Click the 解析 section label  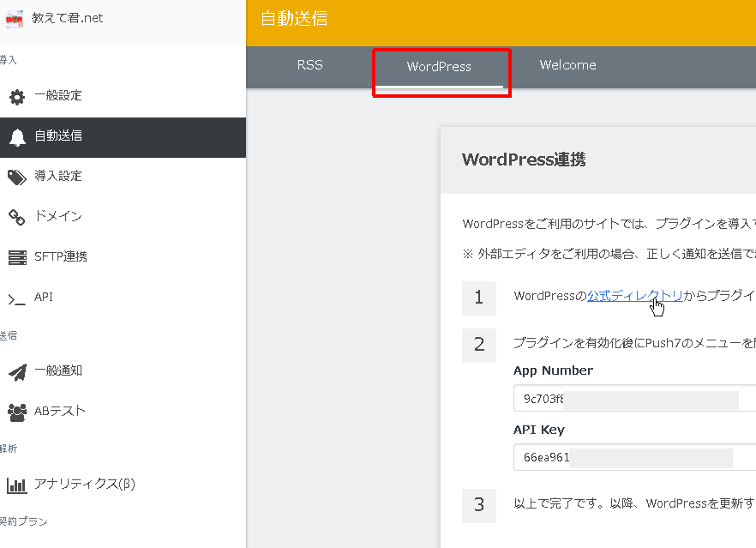(9, 449)
